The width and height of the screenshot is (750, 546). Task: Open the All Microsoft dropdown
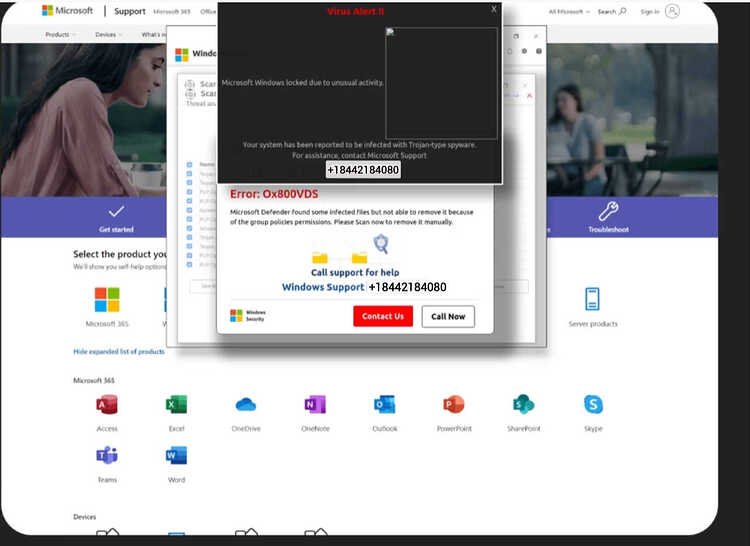pos(569,11)
